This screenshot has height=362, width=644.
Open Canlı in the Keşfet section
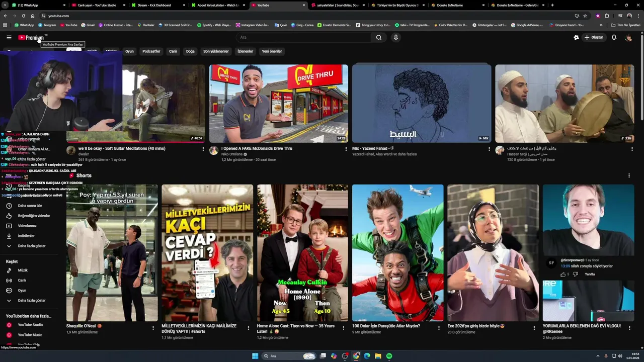(31, 280)
